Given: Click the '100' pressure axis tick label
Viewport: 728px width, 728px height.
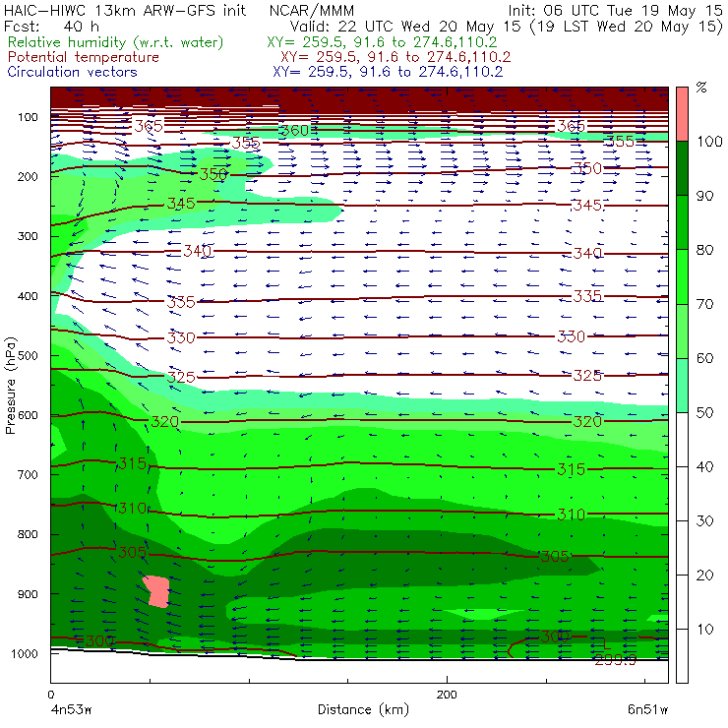Looking at the screenshot, I should point(28,117).
